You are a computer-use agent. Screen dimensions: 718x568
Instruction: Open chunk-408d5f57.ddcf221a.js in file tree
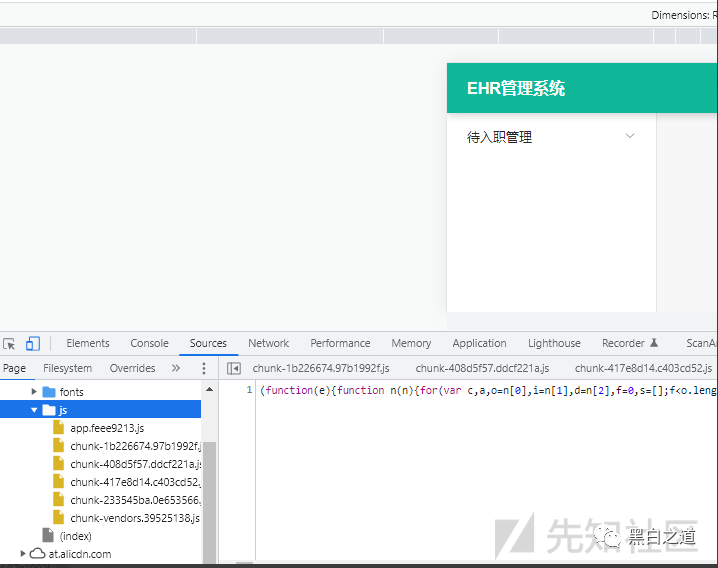[136, 464]
